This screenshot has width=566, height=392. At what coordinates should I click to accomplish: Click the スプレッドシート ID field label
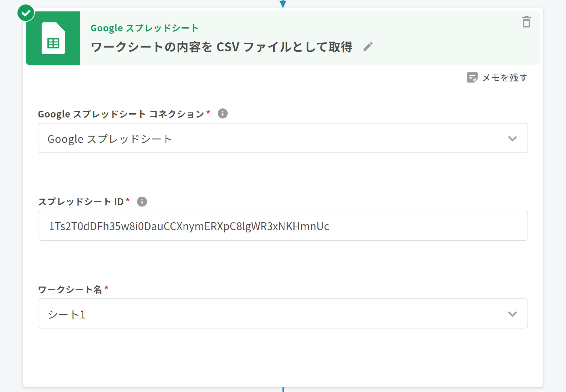click(x=81, y=202)
